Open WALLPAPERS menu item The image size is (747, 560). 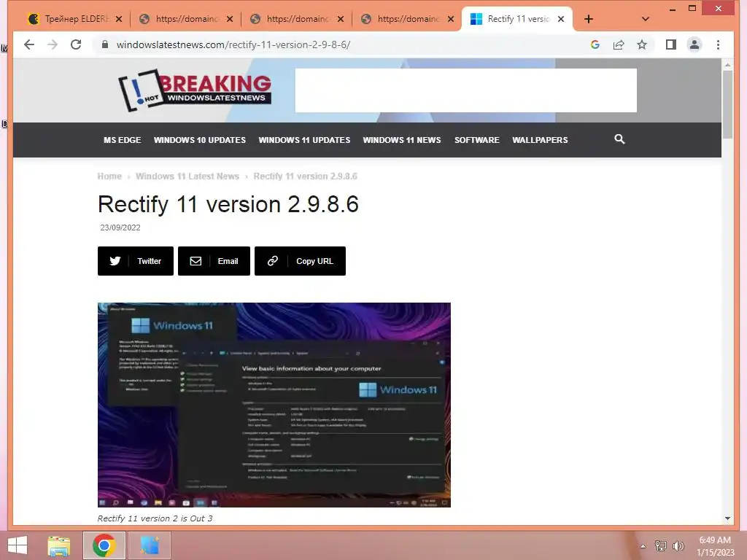click(x=541, y=140)
